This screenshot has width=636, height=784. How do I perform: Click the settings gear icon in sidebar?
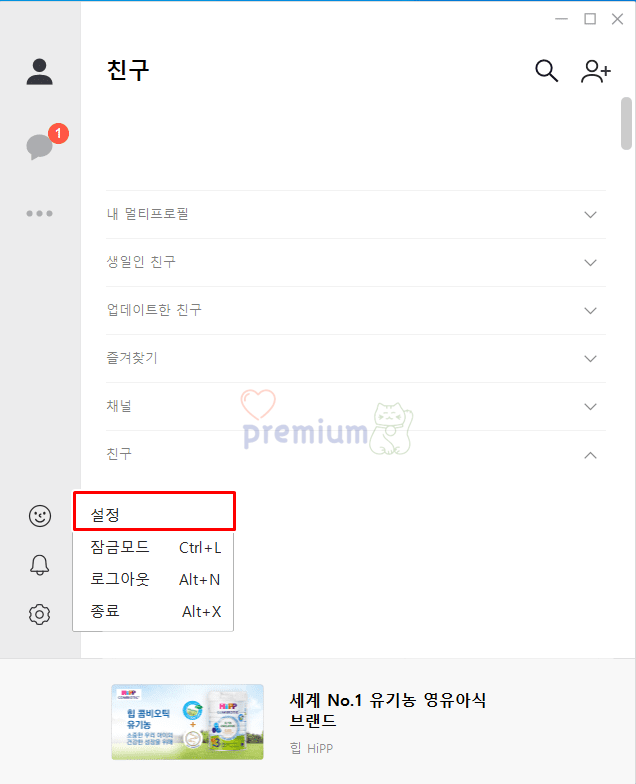tap(40, 614)
